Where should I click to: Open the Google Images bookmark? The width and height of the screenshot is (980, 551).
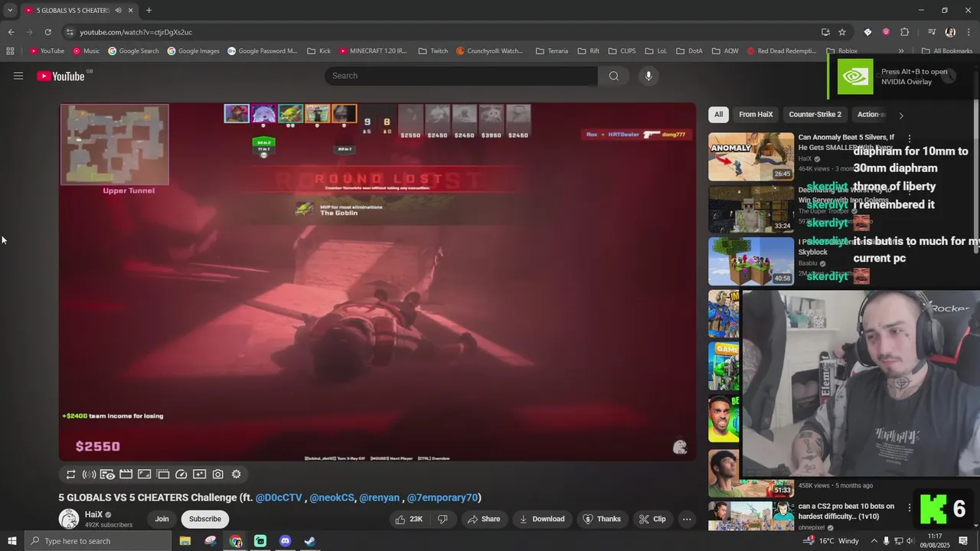(194, 51)
